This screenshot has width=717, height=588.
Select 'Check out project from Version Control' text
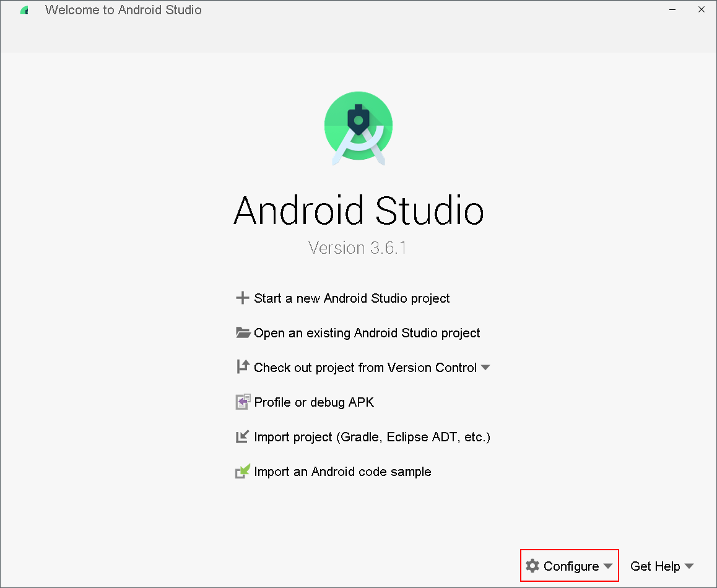pos(365,368)
